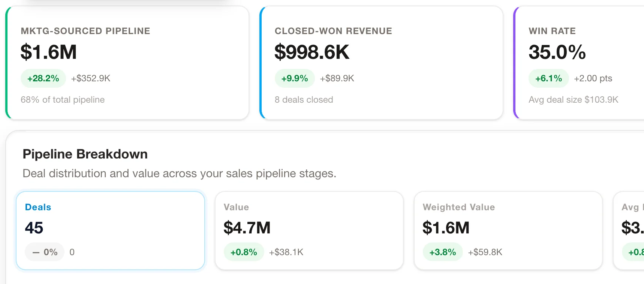Image resolution: width=644 pixels, height=284 pixels.
Task: Open the Closed-Won Revenue card
Action: (x=381, y=63)
